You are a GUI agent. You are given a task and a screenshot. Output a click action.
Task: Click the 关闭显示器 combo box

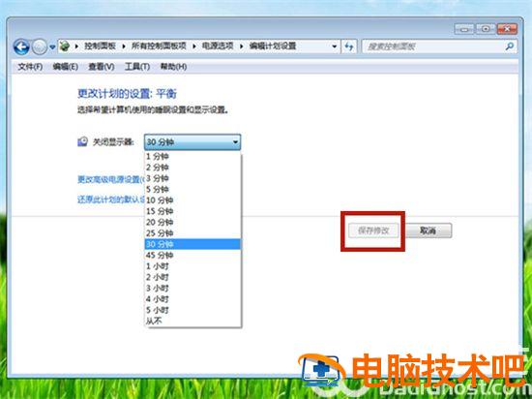pyautogui.click(x=192, y=142)
